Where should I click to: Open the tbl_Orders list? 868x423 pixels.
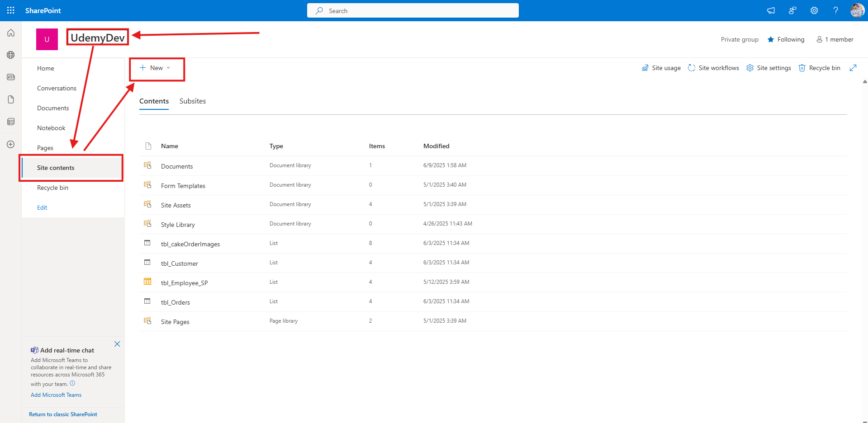(175, 302)
